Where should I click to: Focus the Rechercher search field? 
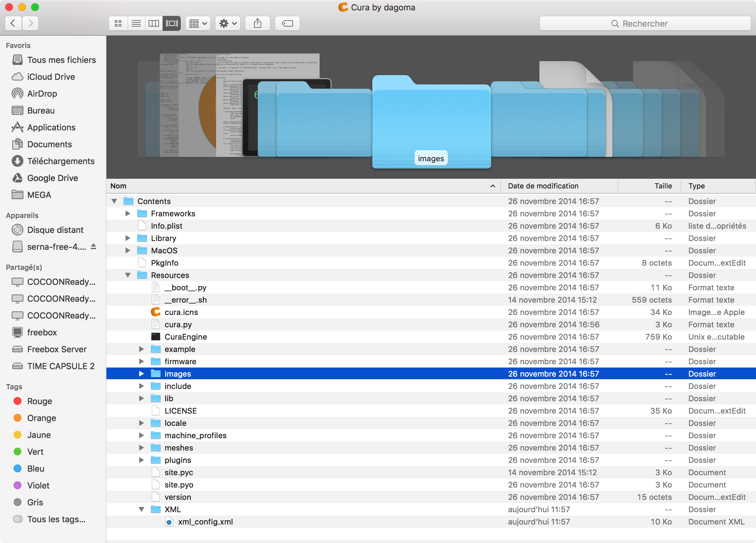click(x=645, y=24)
